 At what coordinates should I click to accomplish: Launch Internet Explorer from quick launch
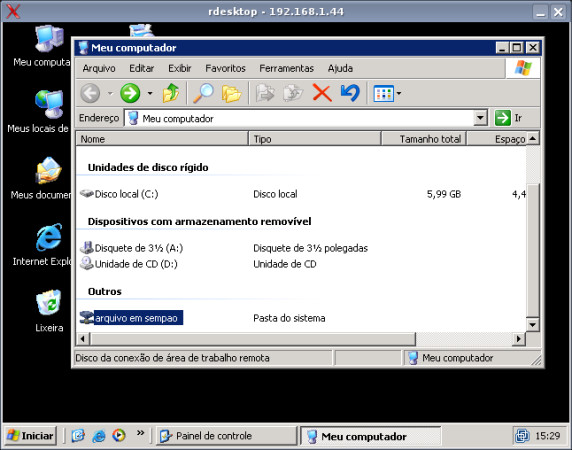tap(98, 435)
